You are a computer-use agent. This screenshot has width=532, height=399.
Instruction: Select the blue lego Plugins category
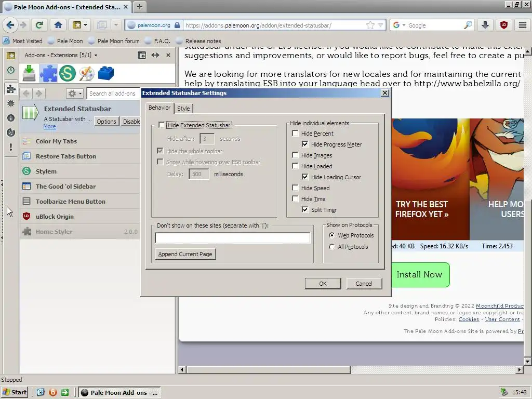tap(106, 73)
